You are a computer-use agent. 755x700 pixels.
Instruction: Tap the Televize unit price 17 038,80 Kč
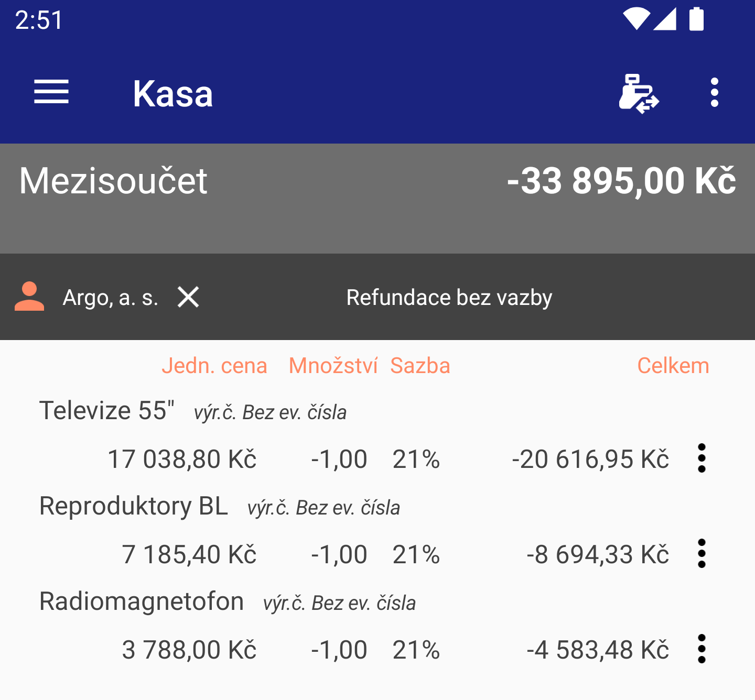(182, 459)
